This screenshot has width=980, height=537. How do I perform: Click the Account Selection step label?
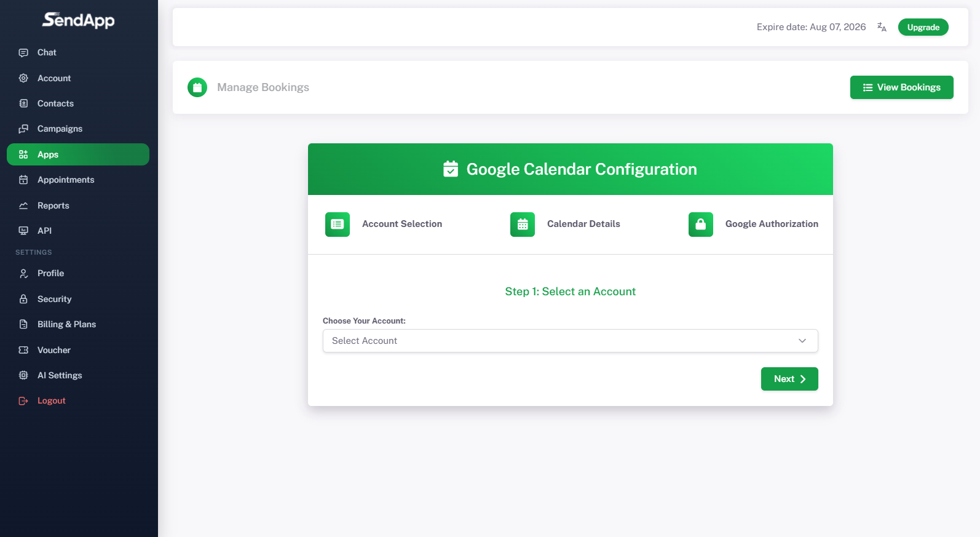coord(402,224)
